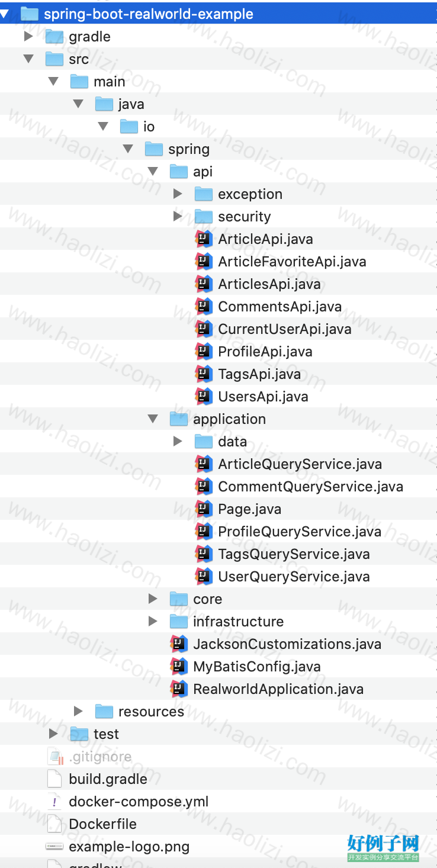The height and width of the screenshot is (868, 437).
Task: Collapse the io folder disclosure triangle
Action: [103, 126]
